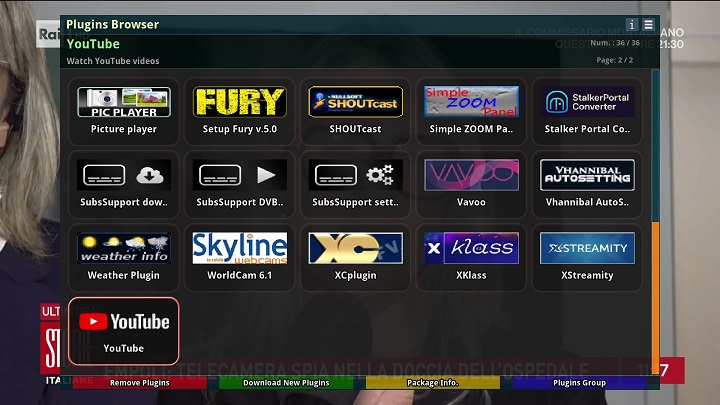Open the Weather Plugin

[x=124, y=258]
